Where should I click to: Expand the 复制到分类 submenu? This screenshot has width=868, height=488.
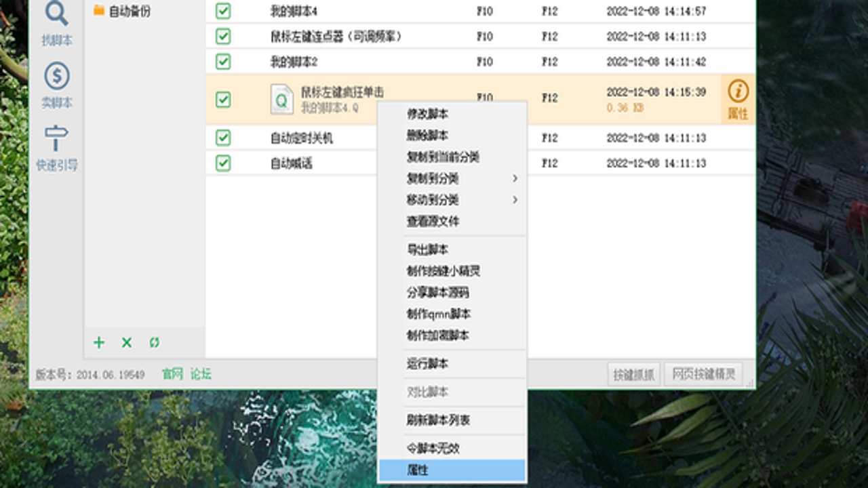tap(452, 178)
